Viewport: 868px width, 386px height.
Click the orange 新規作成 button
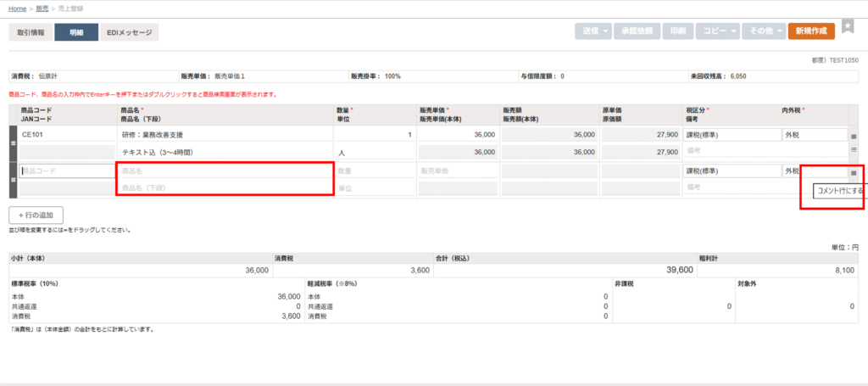[811, 31]
